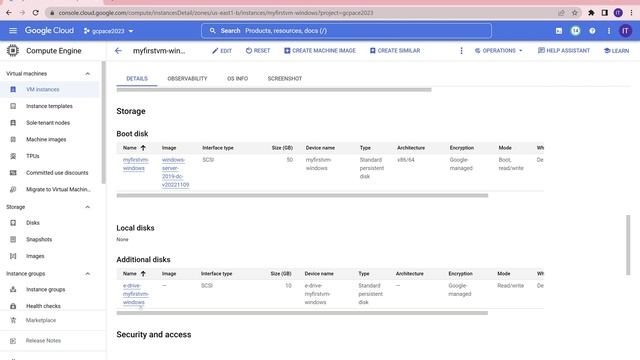640x360 pixels.
Task: Click Additional disks Interface type header
Action: coord(216,273)
